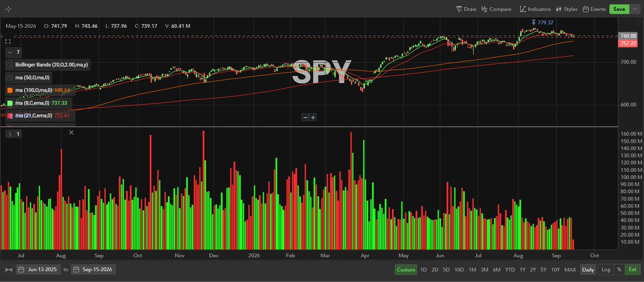The height and width of the screenshot is (282, 644).
Task: Open the Sep-15-2026 end date picker
Action: 93,270
